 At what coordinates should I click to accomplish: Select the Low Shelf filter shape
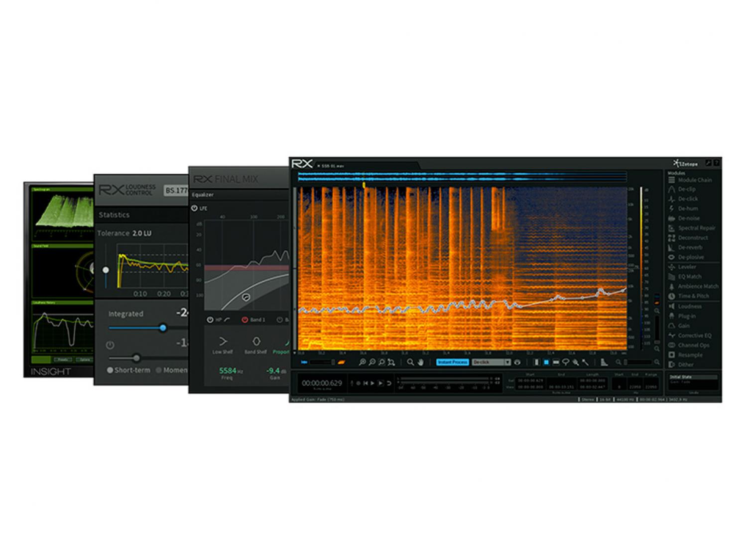point(223,341)
